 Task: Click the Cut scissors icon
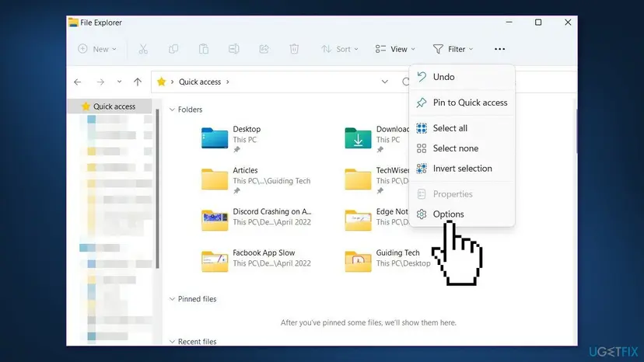[143, 49]
